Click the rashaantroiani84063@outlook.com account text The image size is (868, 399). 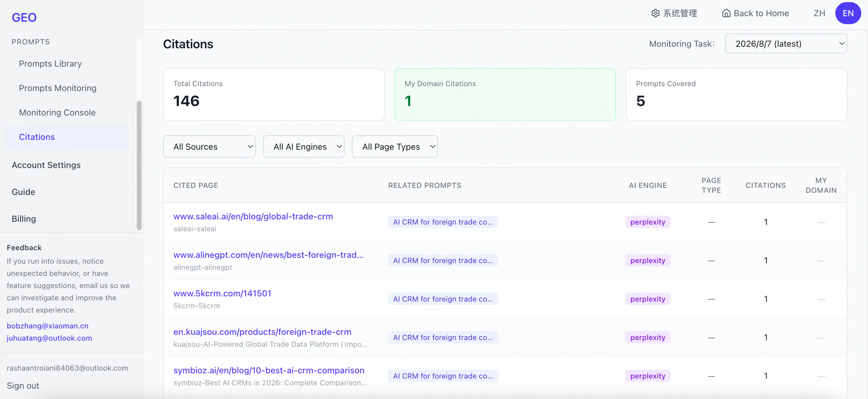tap(67, 368)
